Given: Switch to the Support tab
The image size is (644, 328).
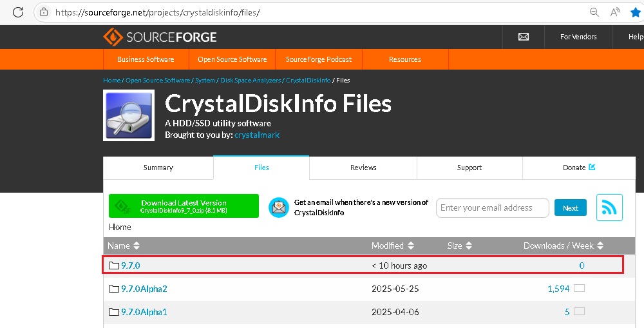Looking at the screenshot, I should pos(469,168).
